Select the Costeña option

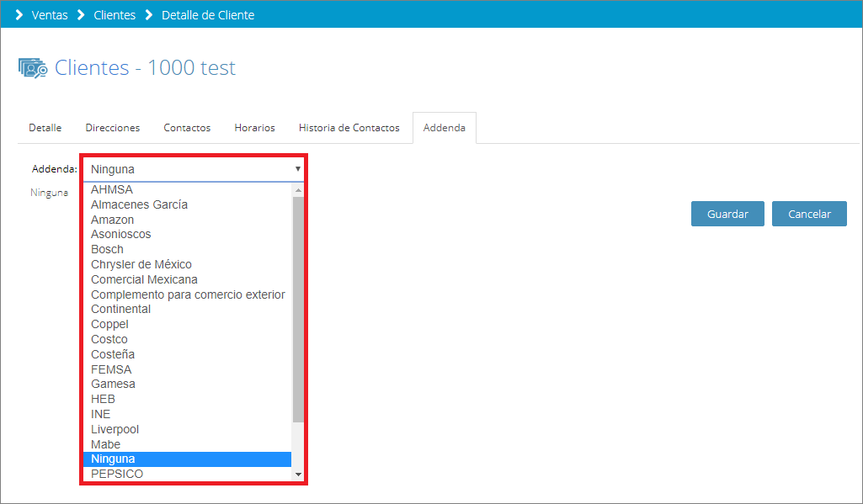[x=187, y=354]
